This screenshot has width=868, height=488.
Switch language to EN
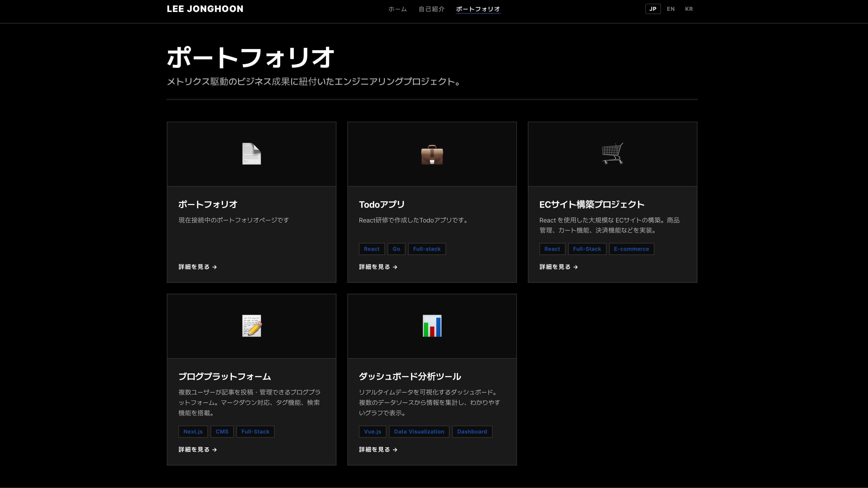click(670, 9)
